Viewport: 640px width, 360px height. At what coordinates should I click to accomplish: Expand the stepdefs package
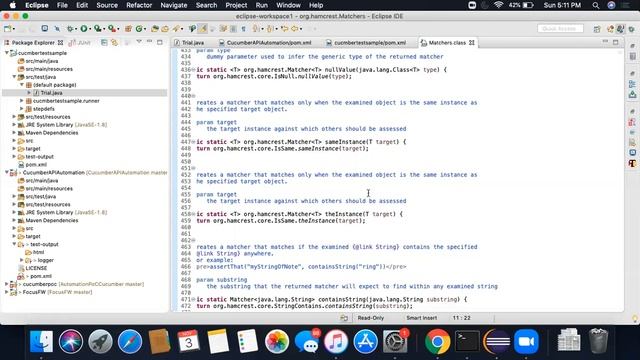coord(22,109)
